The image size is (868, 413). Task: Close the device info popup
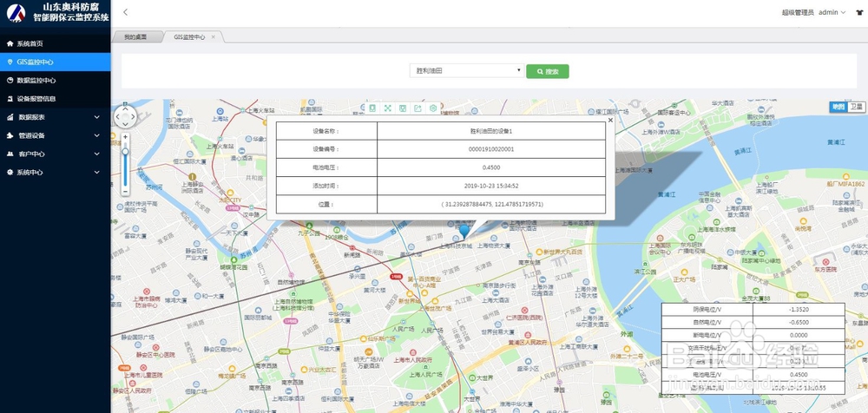click(610, 120)
